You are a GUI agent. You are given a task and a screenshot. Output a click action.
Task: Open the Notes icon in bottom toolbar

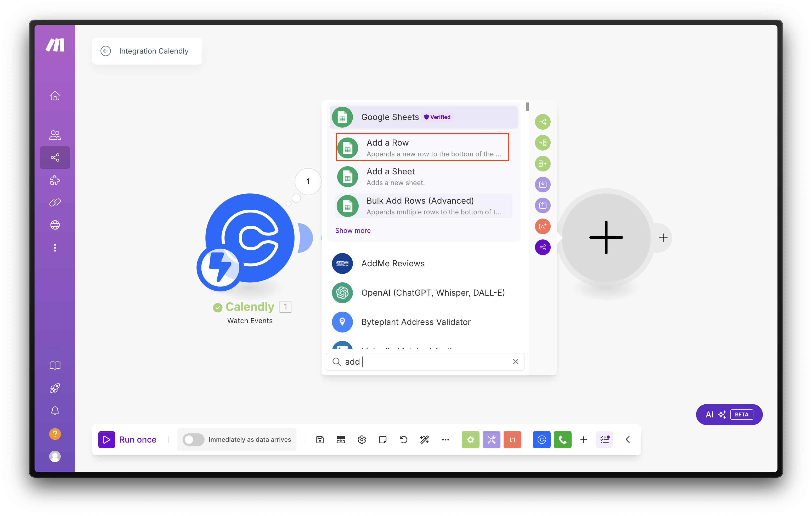pos(382,439)
